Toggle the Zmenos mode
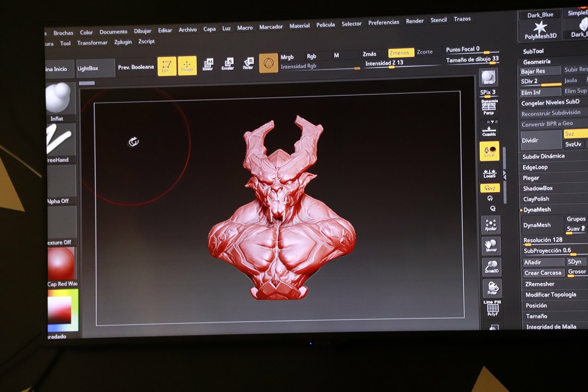 point(401,53)
